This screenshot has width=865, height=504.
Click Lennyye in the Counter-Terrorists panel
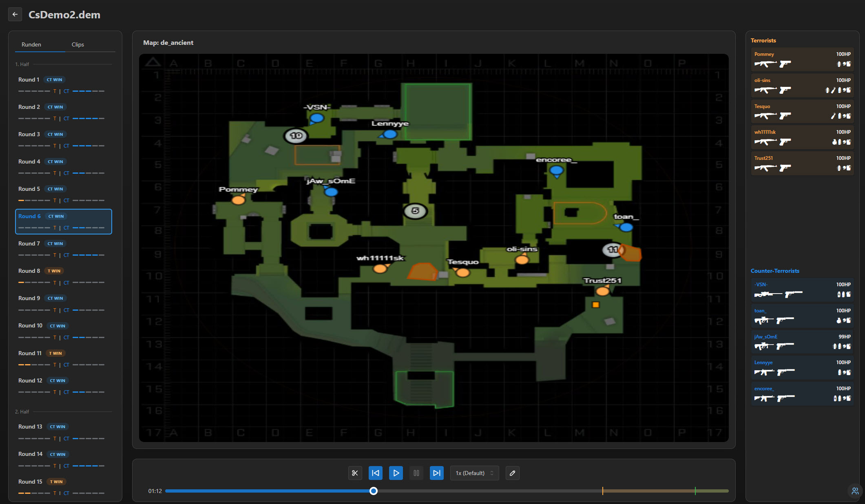[x=802, y=367]
